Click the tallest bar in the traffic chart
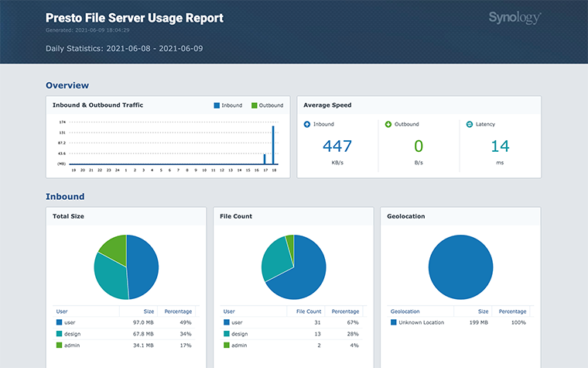588x368 pixels. tap(272, 146)
